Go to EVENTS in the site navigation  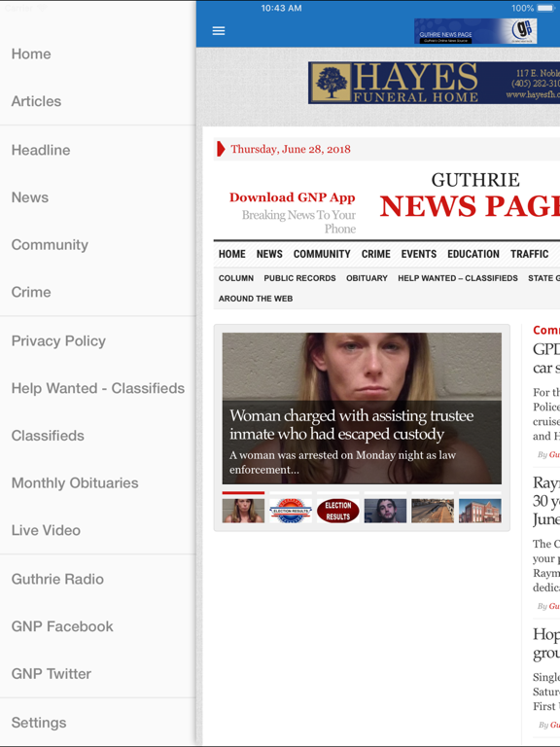[x=419, y=254]
